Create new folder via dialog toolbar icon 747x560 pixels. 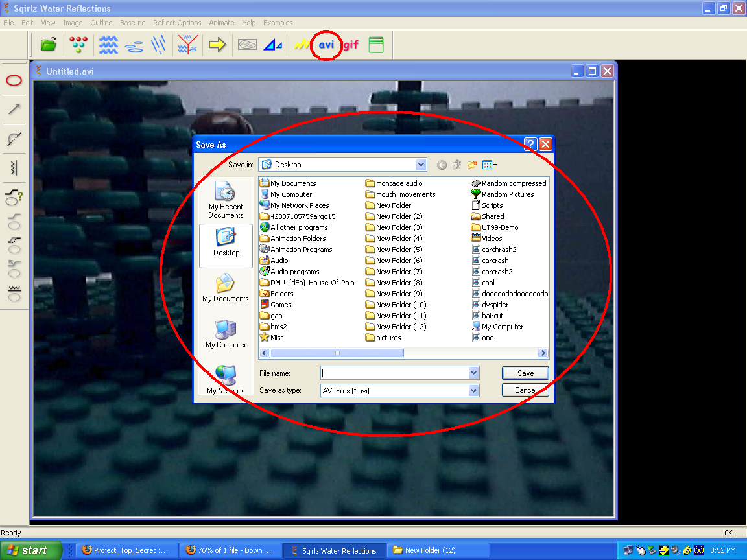click(472, 165)
